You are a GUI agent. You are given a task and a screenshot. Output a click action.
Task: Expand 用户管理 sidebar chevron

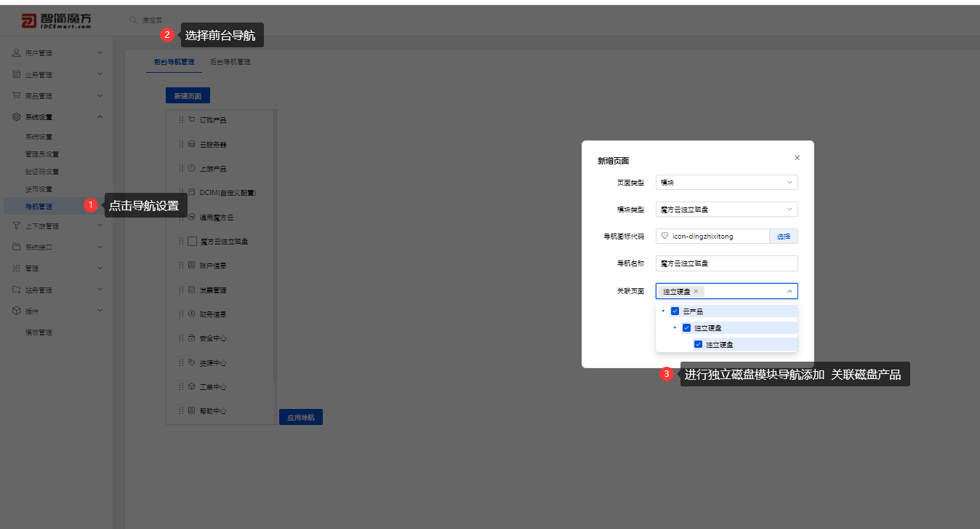100,52
